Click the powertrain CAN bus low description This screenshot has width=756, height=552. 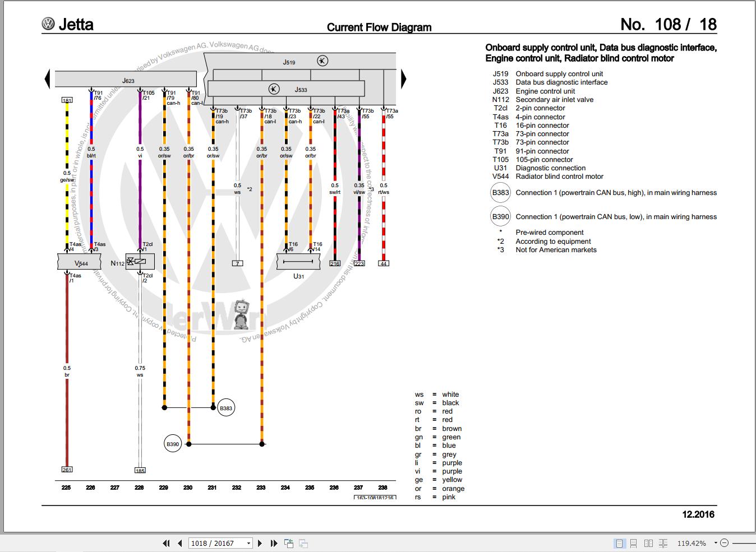616,217
